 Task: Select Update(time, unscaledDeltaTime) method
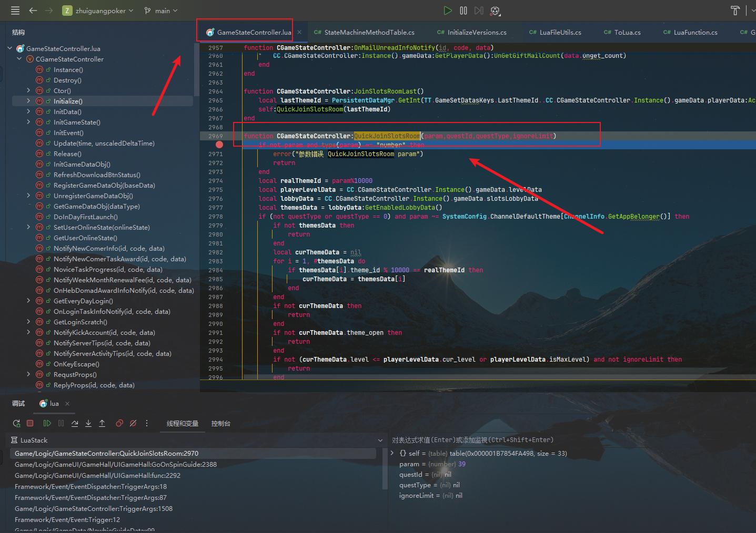104,143
